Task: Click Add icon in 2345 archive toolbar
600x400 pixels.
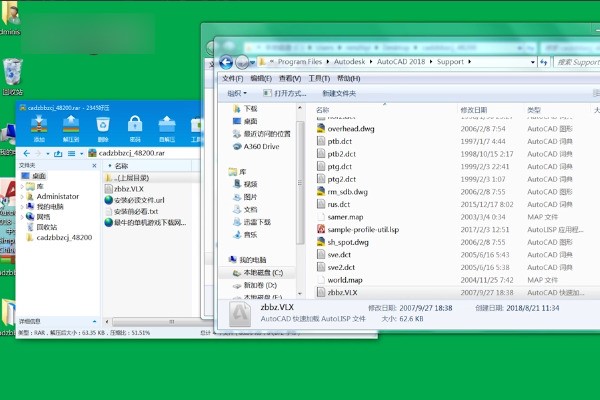Action: tap(39, 129)
